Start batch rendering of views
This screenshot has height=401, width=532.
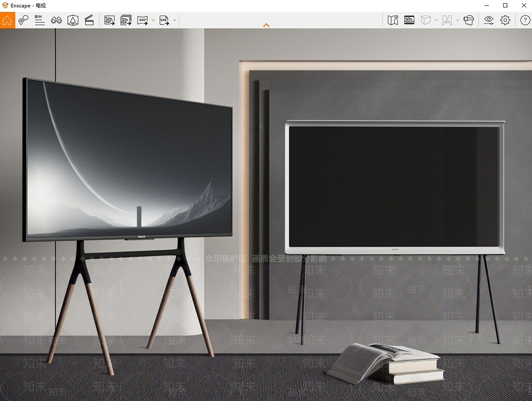click(126, 20)
